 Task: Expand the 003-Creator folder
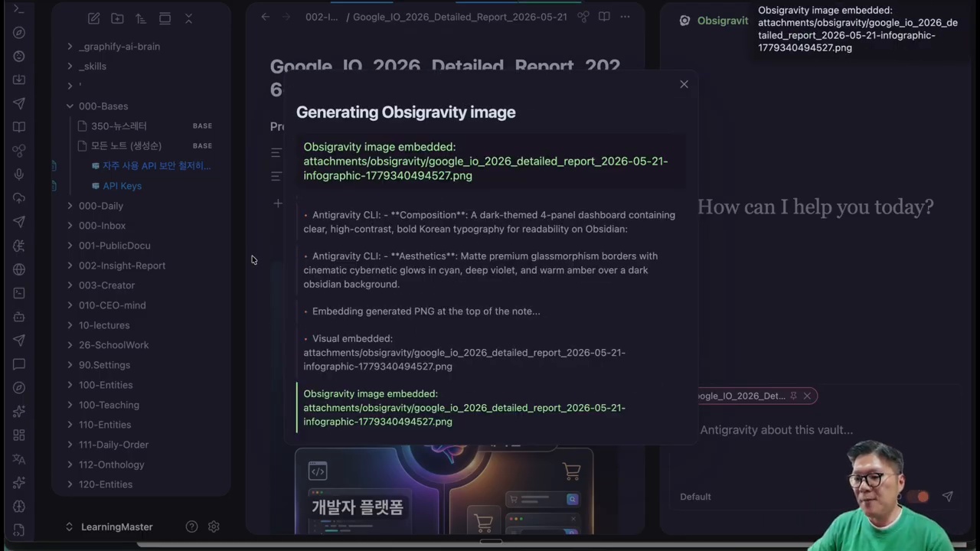point(70,285)
